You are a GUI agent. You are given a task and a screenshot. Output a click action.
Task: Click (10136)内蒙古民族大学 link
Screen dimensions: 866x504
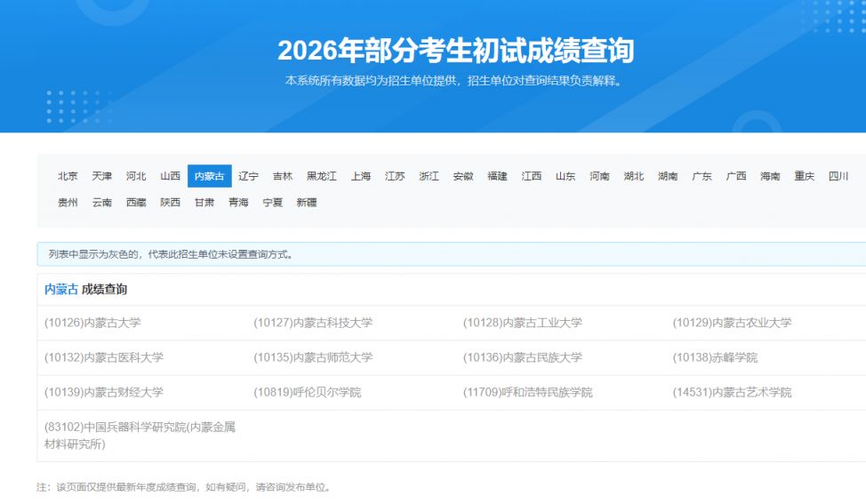point(523,357)
